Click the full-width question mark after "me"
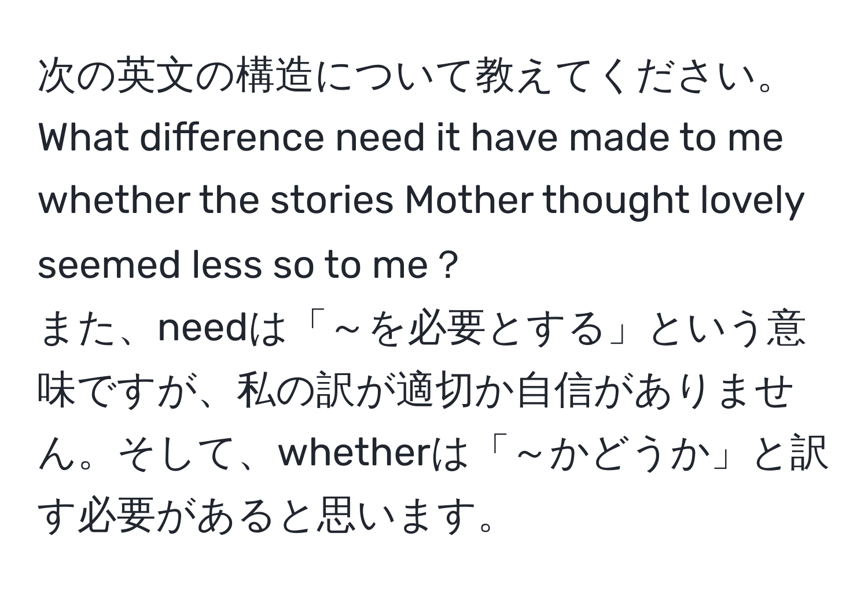868x595 pixels. click(446, 266)
